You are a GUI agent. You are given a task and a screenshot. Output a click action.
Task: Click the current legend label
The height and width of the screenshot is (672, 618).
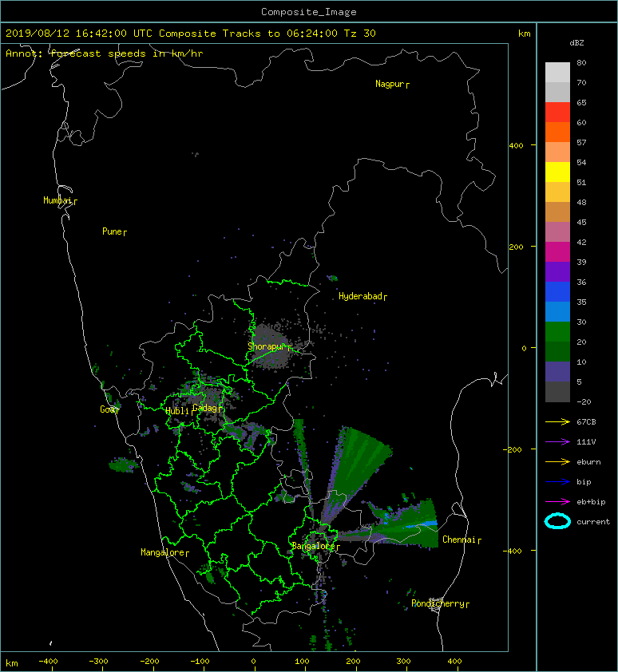[x=593, y=522]
